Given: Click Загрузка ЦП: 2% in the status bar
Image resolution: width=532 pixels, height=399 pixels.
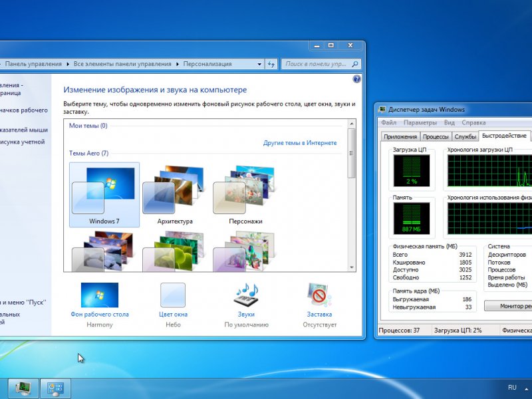Looking at the screenshot, I should (458, 330).
